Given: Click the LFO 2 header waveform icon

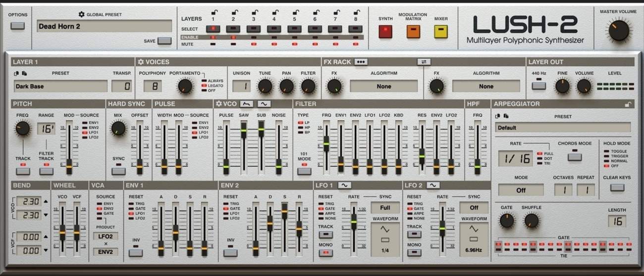Looking at the screenshot, I should (x=432, y=185).
